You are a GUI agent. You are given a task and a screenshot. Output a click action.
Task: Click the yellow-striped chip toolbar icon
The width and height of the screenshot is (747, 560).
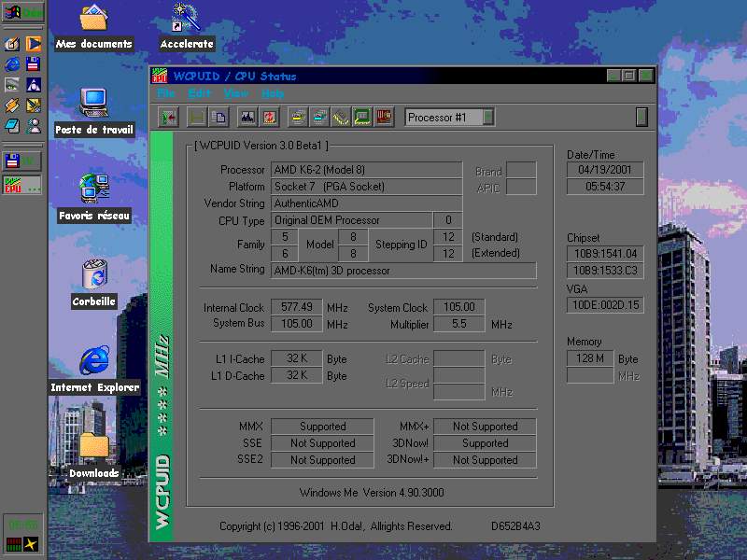pyautogui.click(x=298, y=118)
